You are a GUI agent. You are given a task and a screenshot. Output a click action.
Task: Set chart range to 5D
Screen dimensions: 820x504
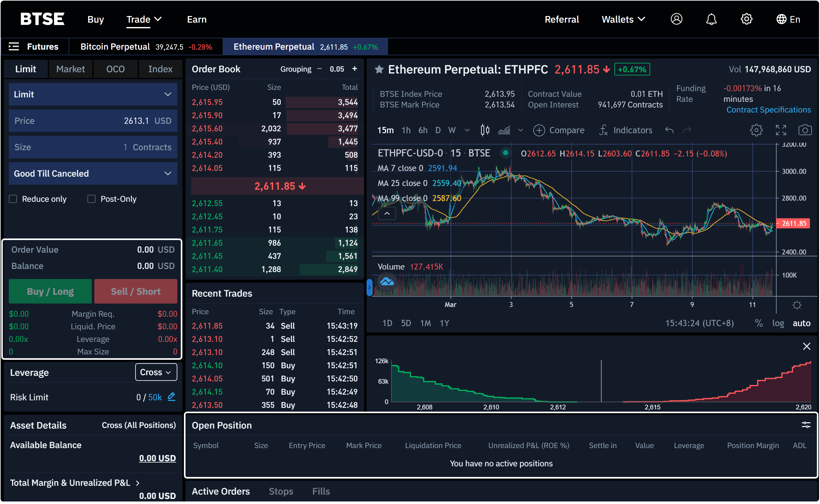[406, 324]
